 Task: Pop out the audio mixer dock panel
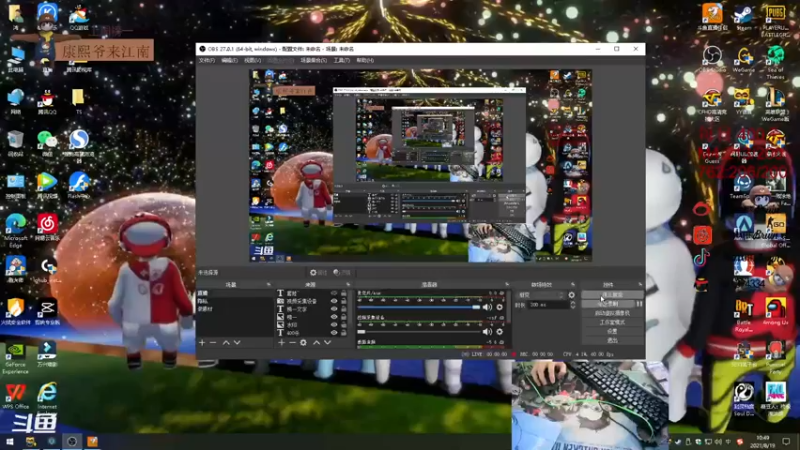click(x=507, y=285)
